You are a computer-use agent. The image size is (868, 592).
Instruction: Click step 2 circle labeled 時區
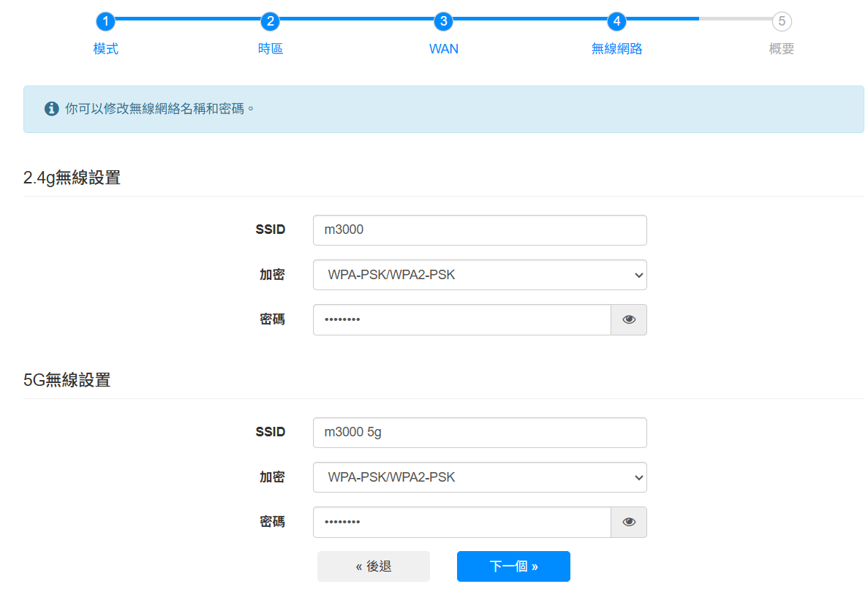pyautogui.click(x=270, y=21)
